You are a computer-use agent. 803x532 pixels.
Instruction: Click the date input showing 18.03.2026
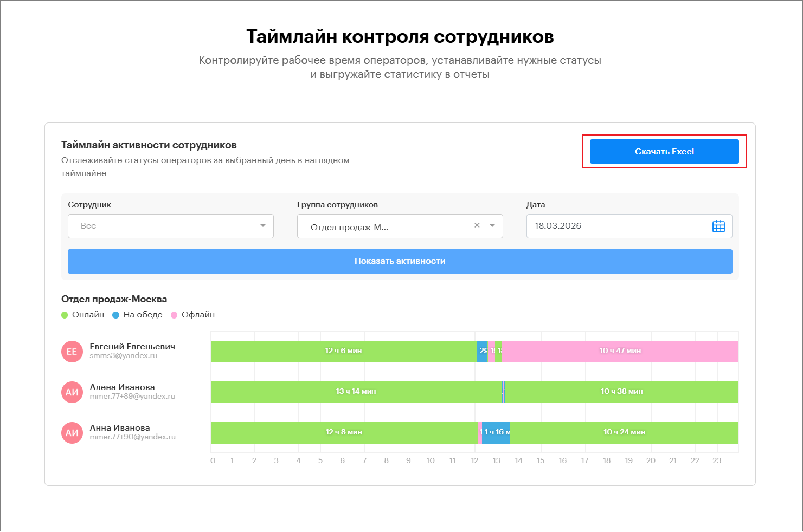(x=618, y=226)
